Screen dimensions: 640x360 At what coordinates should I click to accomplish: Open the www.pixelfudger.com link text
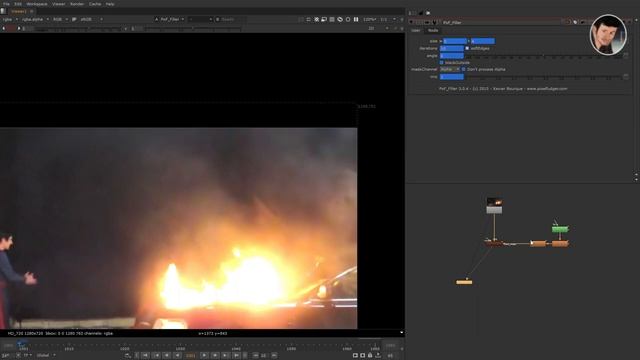click(547, 89)
